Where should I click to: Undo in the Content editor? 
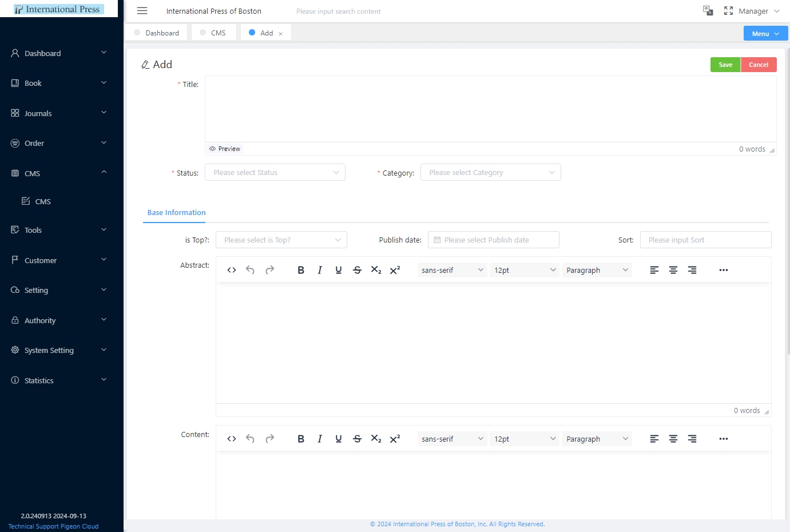click(250, 439)
